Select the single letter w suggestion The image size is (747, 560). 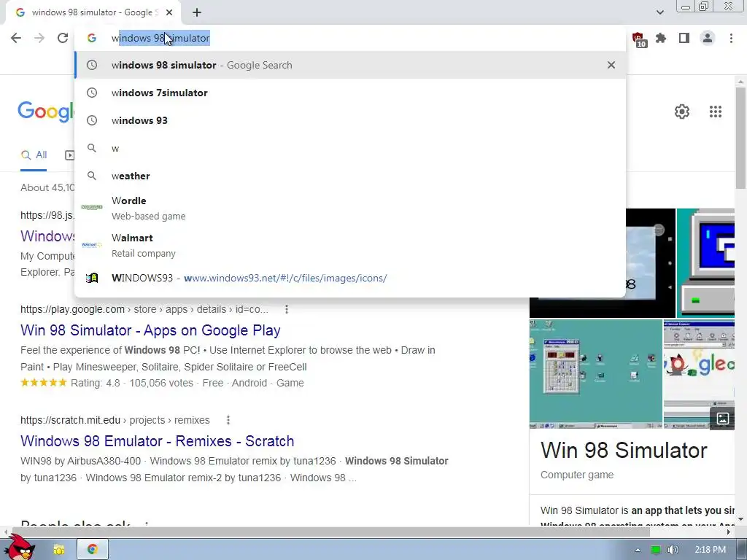click(x=350, y=148)
